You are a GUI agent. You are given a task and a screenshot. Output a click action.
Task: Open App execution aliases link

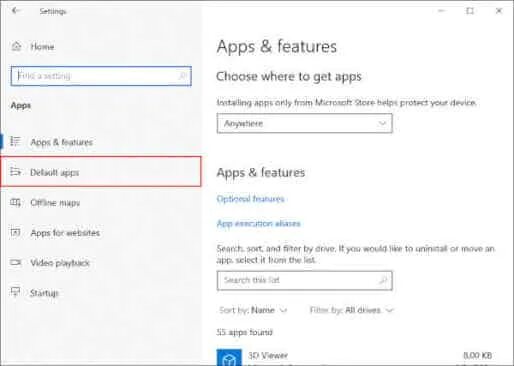tap(259, 223)
